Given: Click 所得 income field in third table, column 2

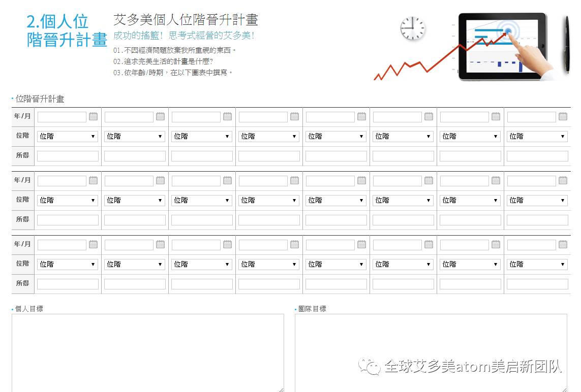Looking at the screenshot, I should click(135, 284).
